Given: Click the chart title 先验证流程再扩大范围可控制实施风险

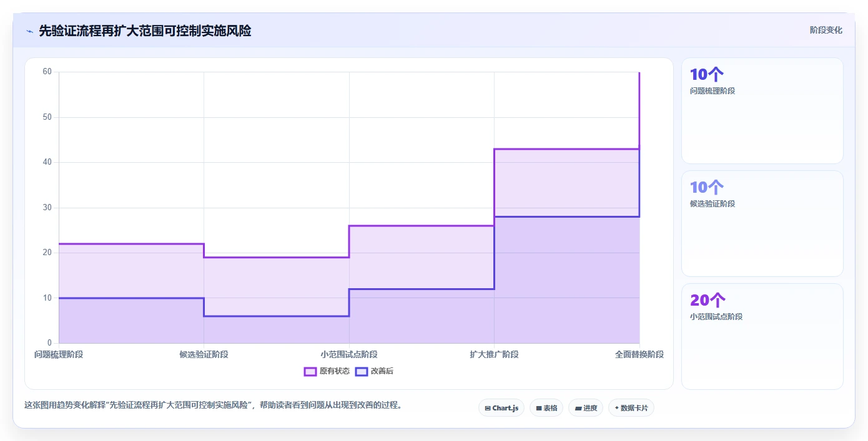Looking at the screenshot, I should (145, 31).
